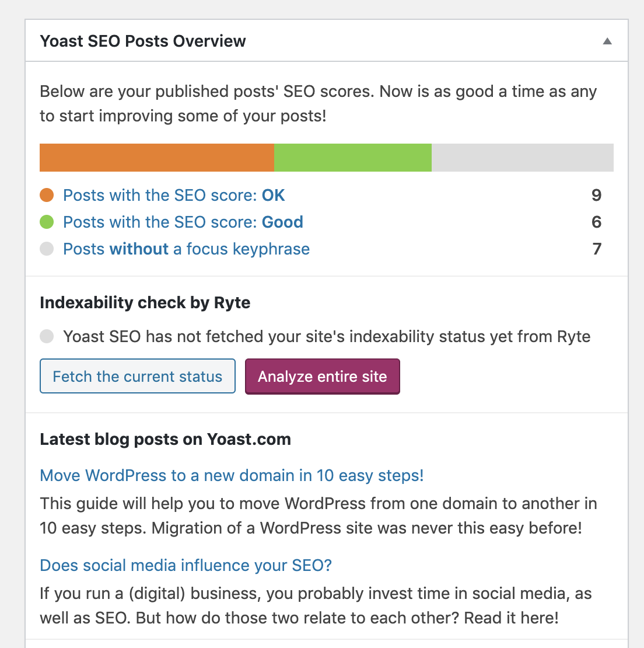
Task: Click the count 9 for OK posts
Action: click(597, 195)
